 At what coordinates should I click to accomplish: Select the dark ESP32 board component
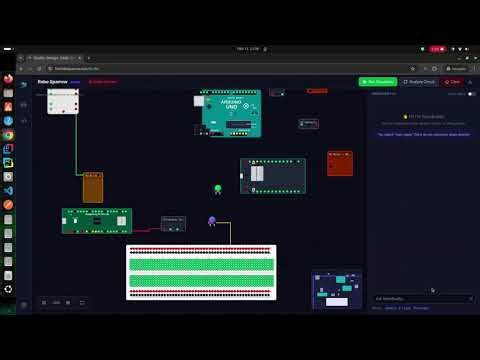[x=273, y=176]
